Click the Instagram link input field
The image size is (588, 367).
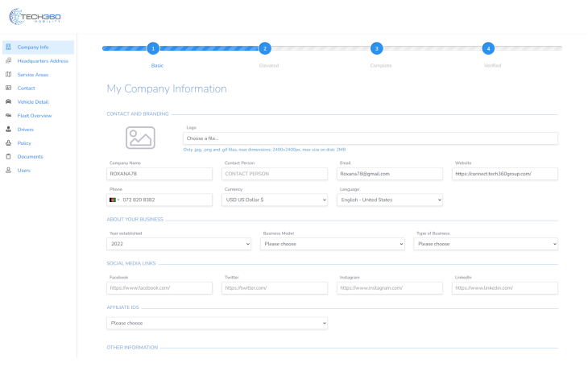(390, 288)
